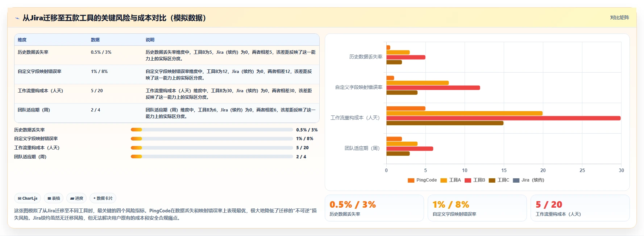Click the 团队适应期 (周) progress bar
Screen dimensions: 644x236
[x=212, y=156]
